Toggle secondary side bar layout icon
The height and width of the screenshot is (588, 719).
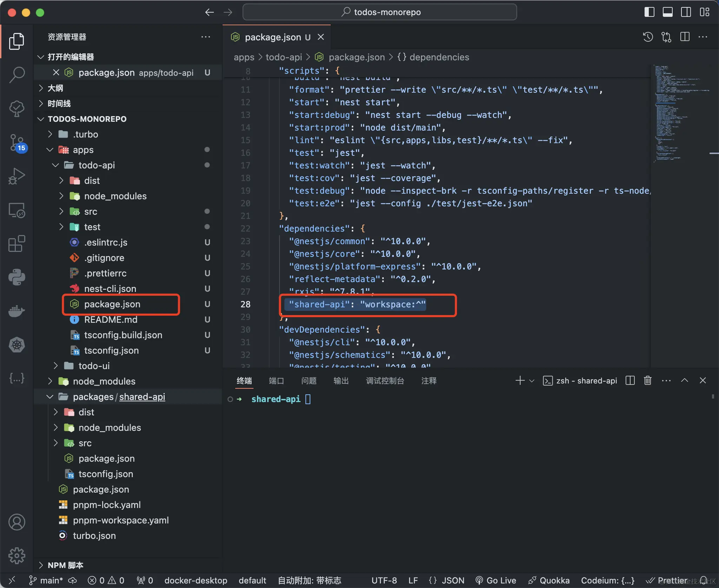[x=686, y=12]
